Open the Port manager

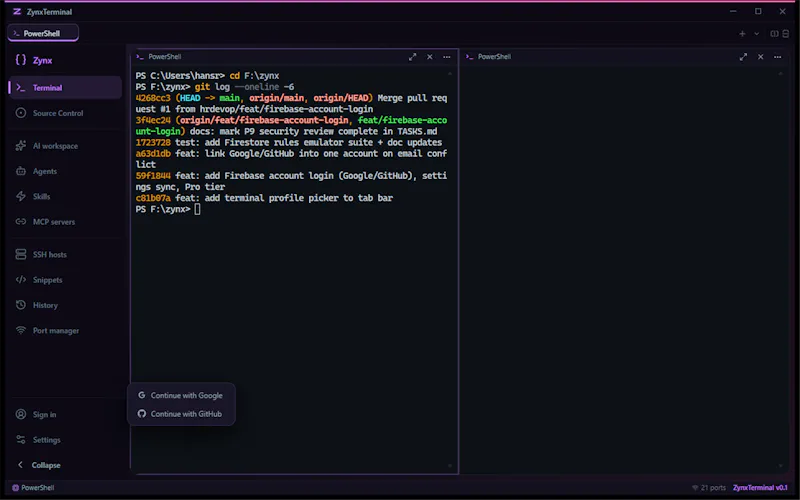pyautogui.click(x=65, y=331)
